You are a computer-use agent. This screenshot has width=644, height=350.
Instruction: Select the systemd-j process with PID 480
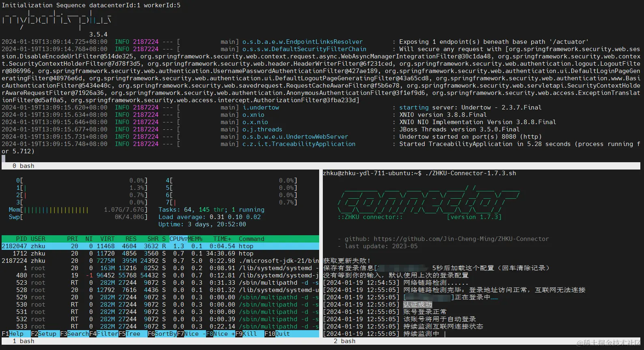point(160,275)
